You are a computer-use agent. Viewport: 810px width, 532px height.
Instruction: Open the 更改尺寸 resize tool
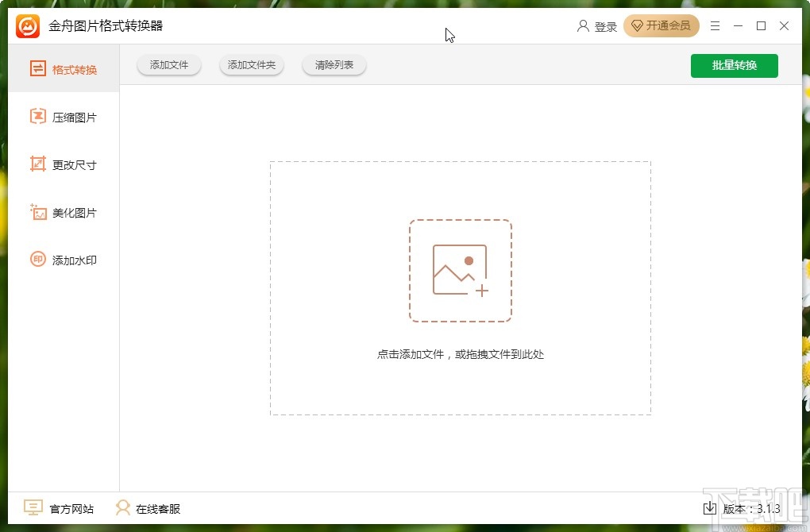point(64,164)
